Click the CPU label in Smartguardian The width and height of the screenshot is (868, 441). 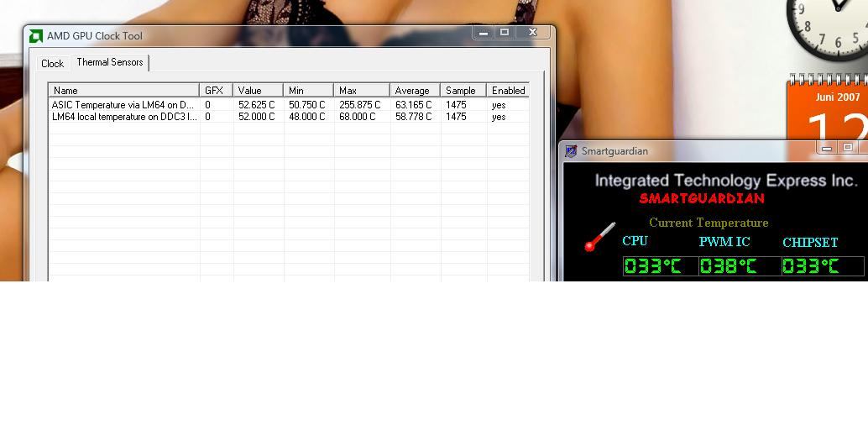pos(635,241)
